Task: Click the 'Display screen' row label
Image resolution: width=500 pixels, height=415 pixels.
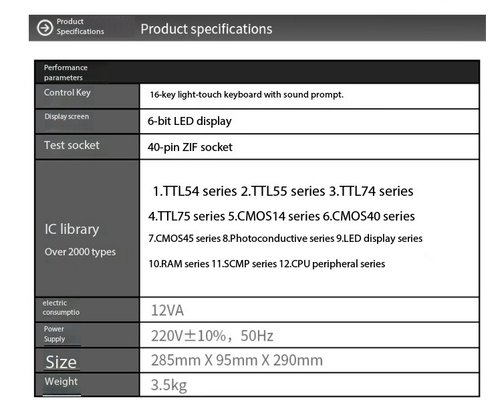Action: tap(67, 117)
